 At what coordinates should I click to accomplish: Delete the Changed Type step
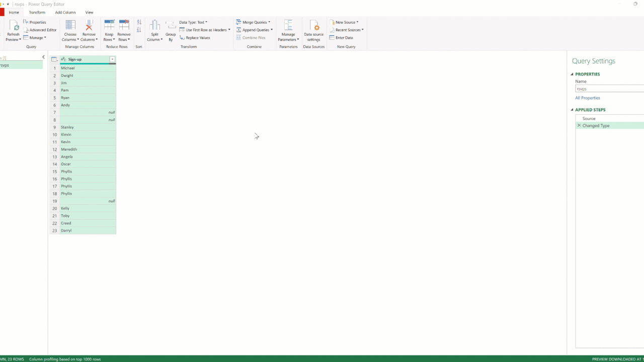(579, 126)
